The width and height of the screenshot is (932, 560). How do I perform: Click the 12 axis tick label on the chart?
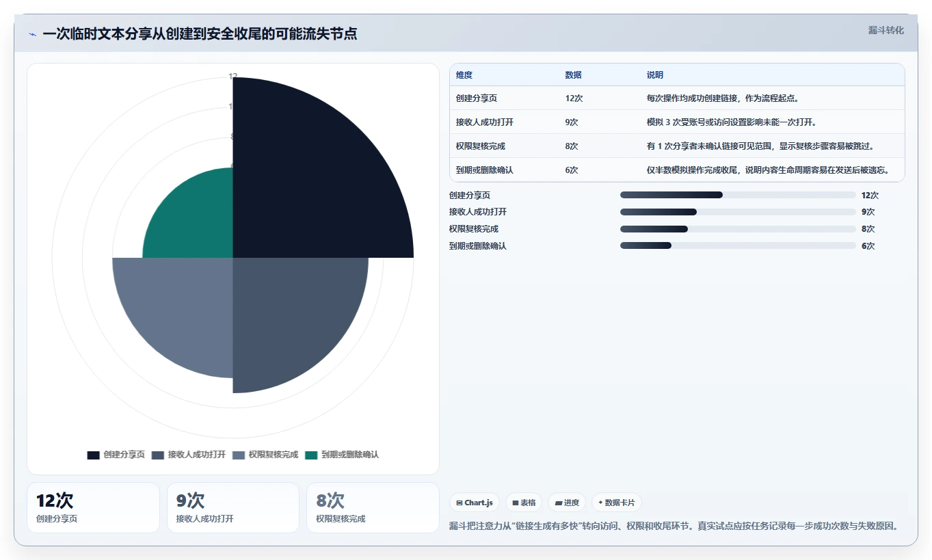pyautogui.click(x=233, y=77)
